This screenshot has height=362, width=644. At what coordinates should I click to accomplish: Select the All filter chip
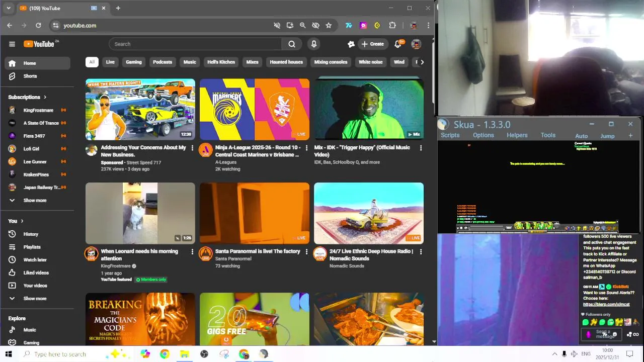coord(92,62)
